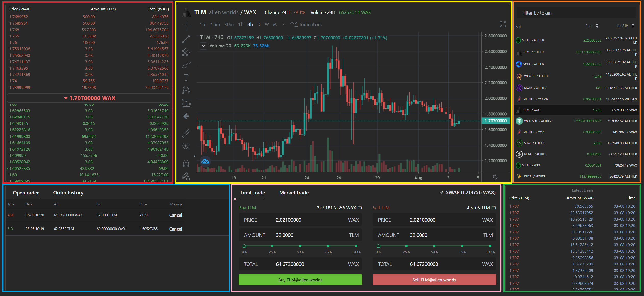Click the Sell AMOUNT input field

[434, 235]
